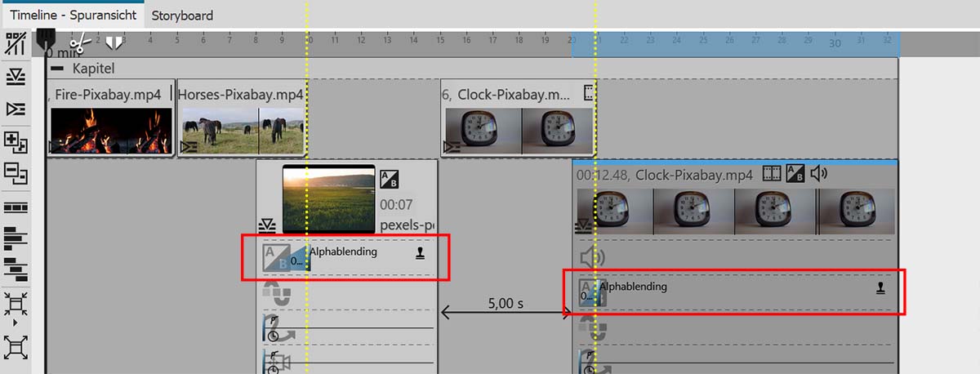Click the filmstrip icon beside Clock-Pixabay.mp4 header
The height and width of the screenshot is (374, 980).
(771, 174)
